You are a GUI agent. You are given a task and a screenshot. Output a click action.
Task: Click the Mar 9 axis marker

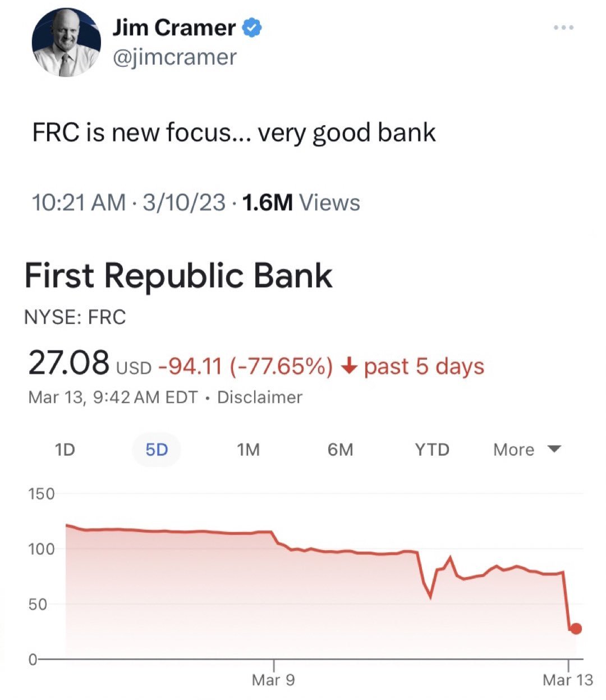pyautogui.click(x=273, y=680)
